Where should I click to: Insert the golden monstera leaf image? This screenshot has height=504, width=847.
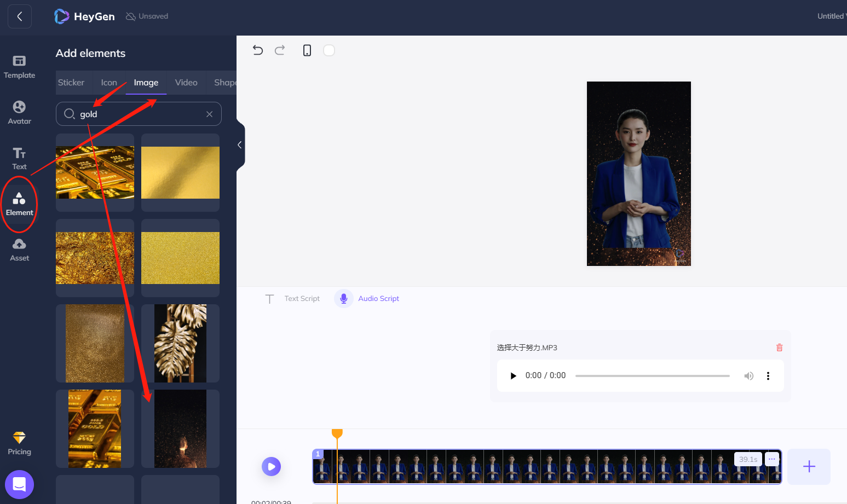180,343
